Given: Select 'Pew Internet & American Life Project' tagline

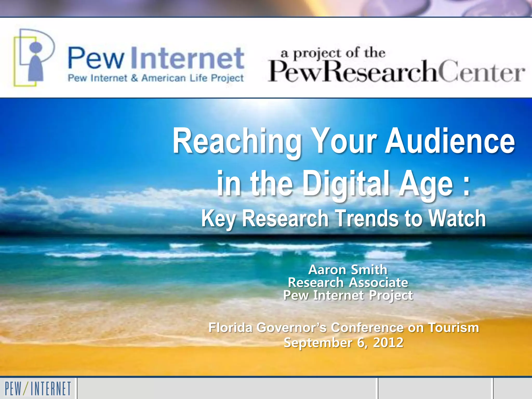Looking at the screenshot, I should 156,78.
